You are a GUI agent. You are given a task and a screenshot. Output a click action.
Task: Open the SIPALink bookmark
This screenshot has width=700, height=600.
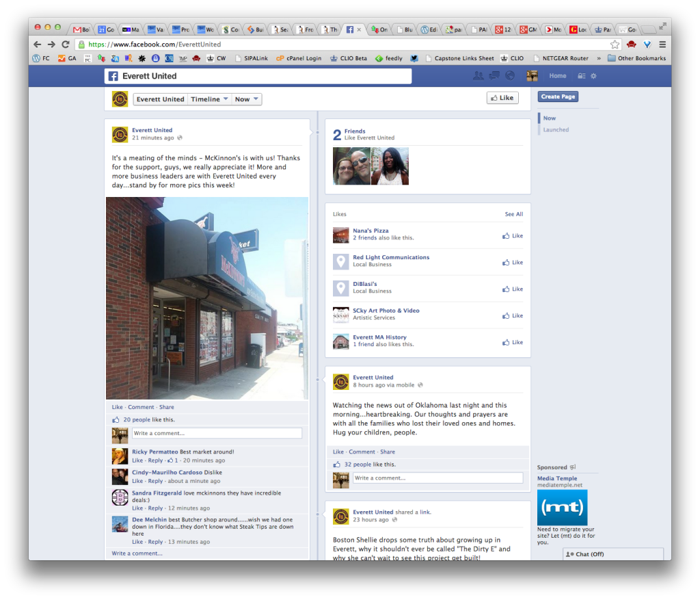coord(252,58)
